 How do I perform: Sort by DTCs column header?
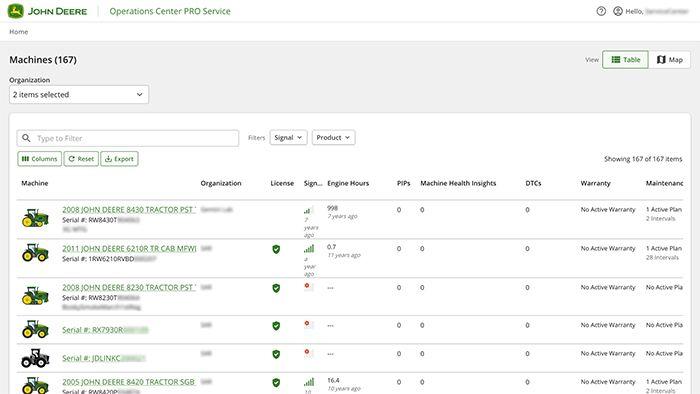[x=533, y=183]
